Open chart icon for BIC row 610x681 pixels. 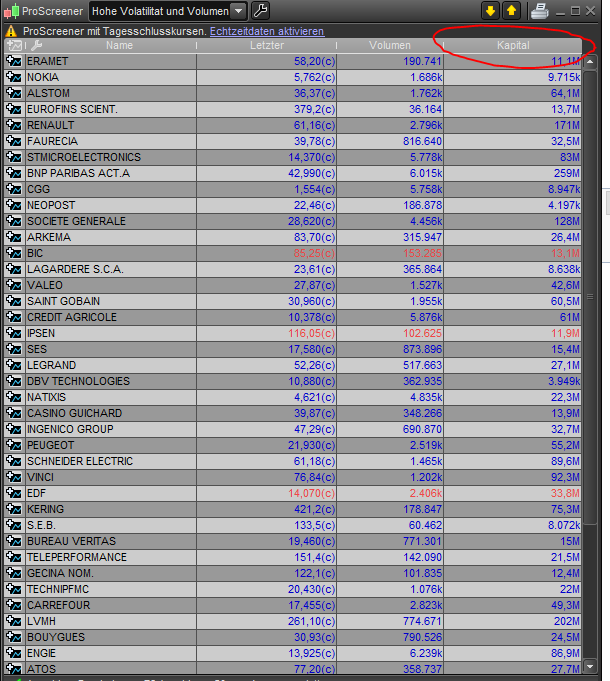click(x=14, y=253)
